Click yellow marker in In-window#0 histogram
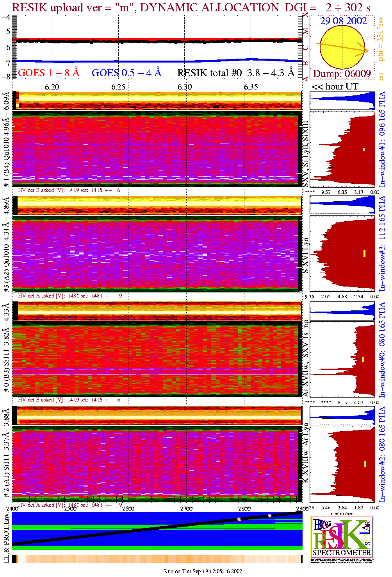This screenshot has width=392, height=577. coord(363,359)
